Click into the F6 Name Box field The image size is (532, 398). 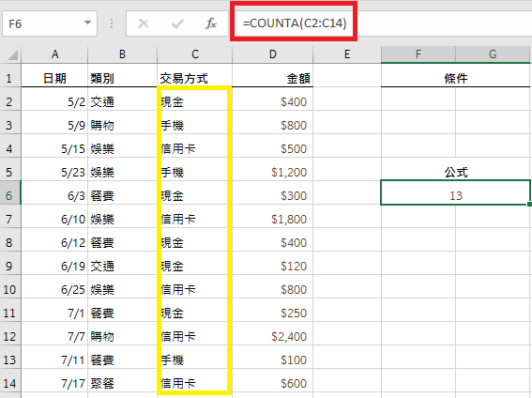point(50,23)
